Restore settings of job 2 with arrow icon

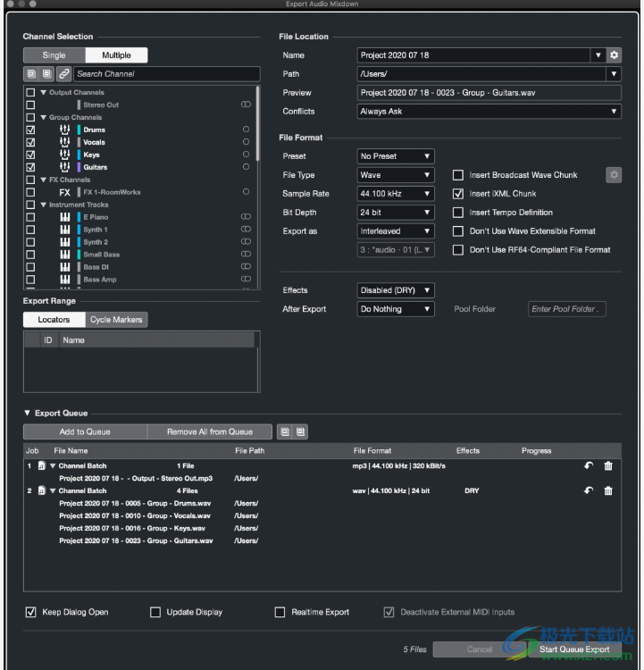point(589,490)
